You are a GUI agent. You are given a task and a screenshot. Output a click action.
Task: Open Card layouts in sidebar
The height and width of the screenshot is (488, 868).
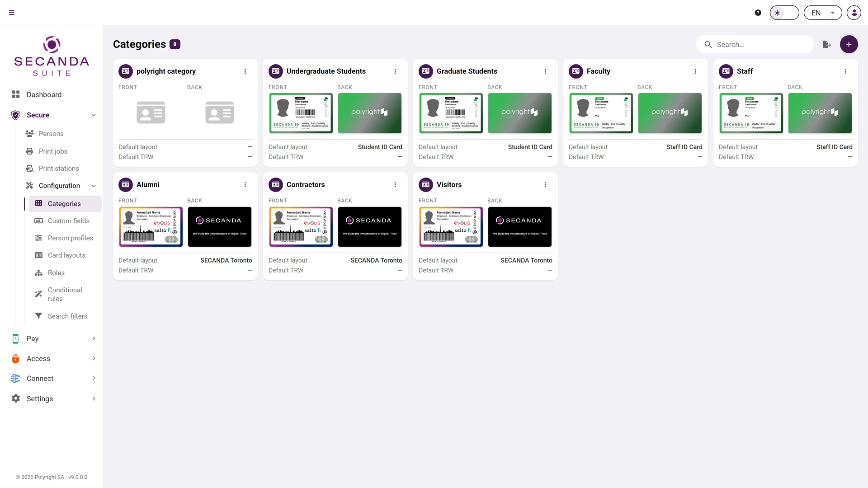point(66,255)
